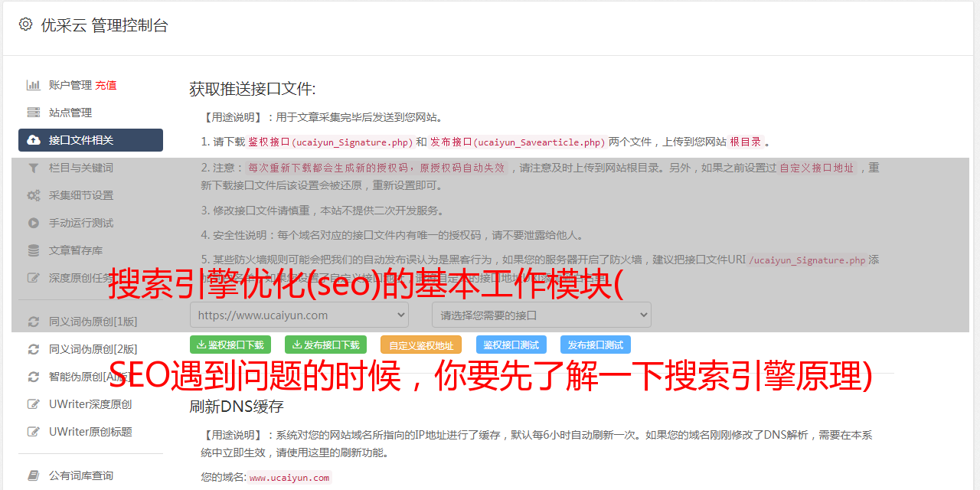
Task: Click the cloud upload icon in 接口文件相关
Action: coord(34,140)
